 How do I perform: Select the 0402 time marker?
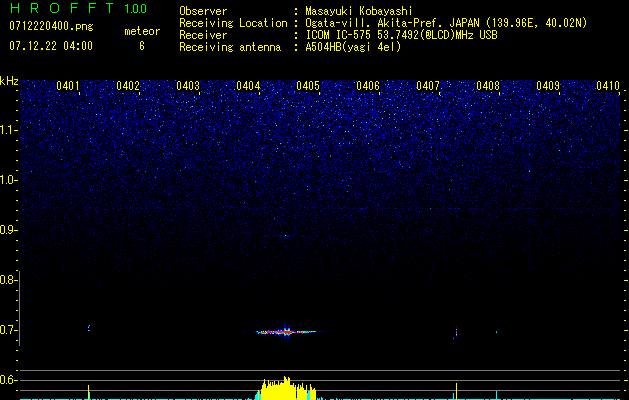point(128,86)
